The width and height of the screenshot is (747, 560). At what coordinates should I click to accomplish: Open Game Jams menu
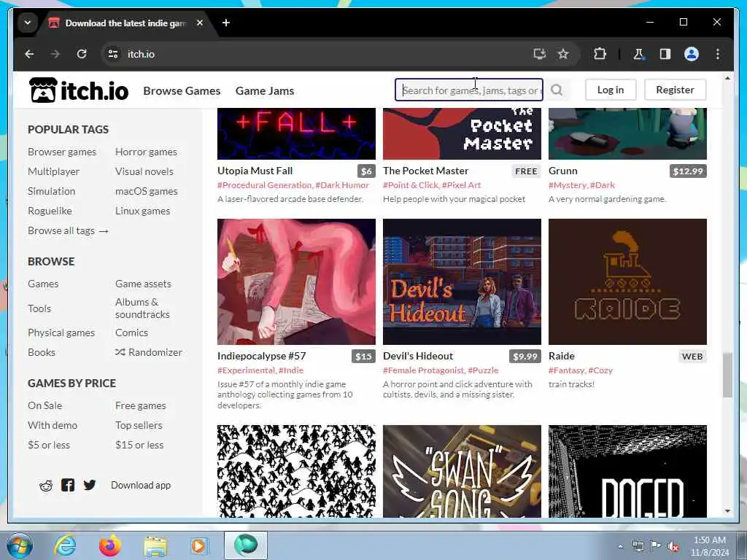coord(265,90)
